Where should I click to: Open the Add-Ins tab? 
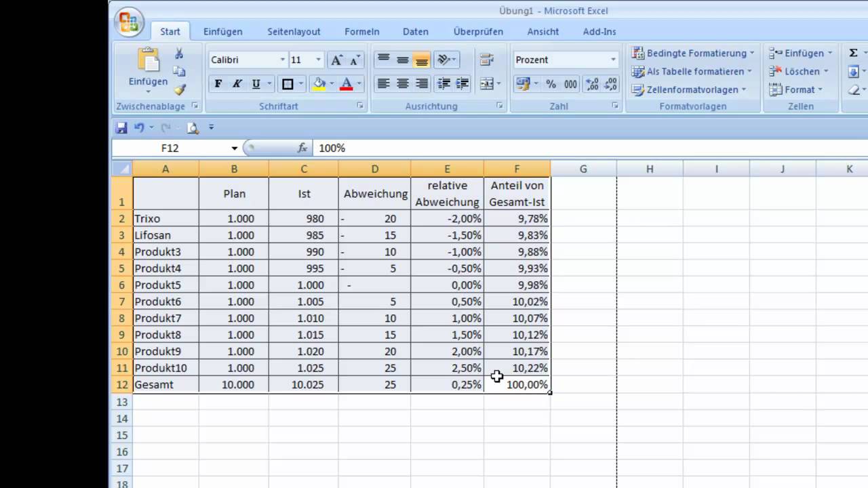click(599, 31)
